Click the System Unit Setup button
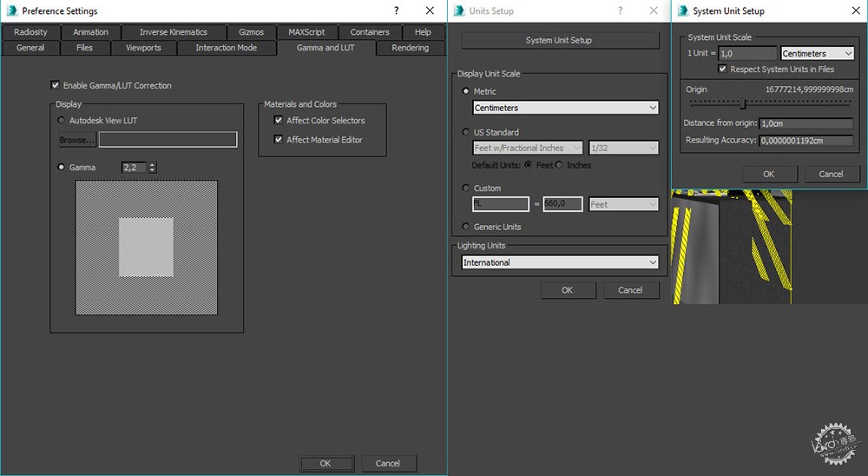The width and height of the screenshot is (868, 476). tap(559, 41)
